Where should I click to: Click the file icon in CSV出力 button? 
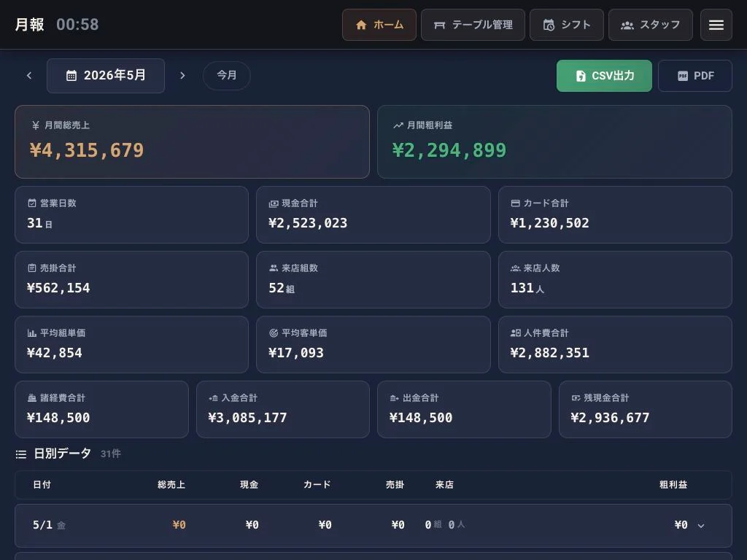(581, 76)
